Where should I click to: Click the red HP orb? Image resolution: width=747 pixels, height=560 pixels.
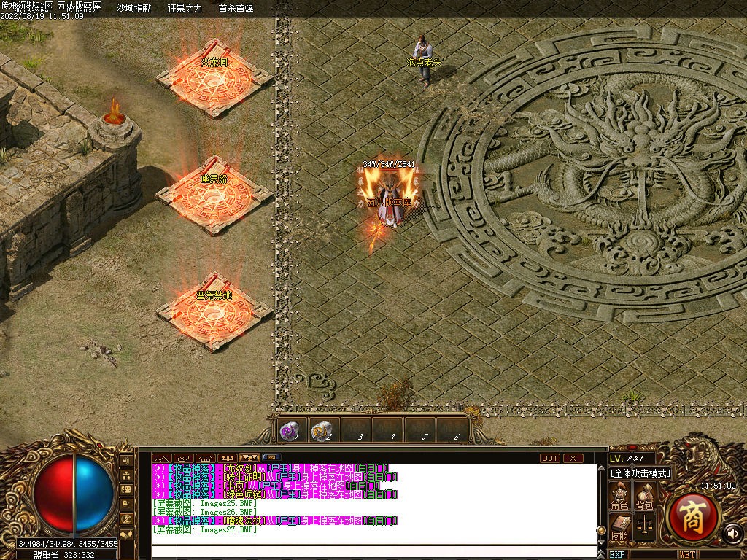click(54, 493)
